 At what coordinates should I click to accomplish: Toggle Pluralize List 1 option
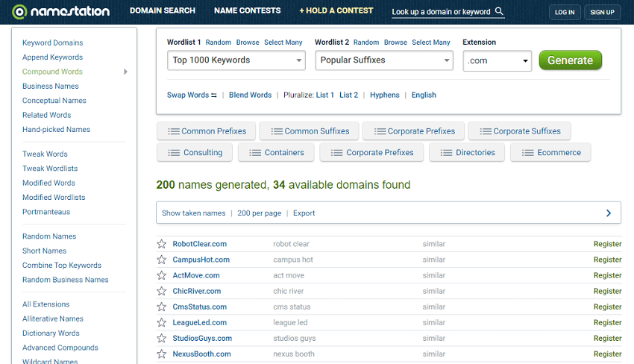325,95
